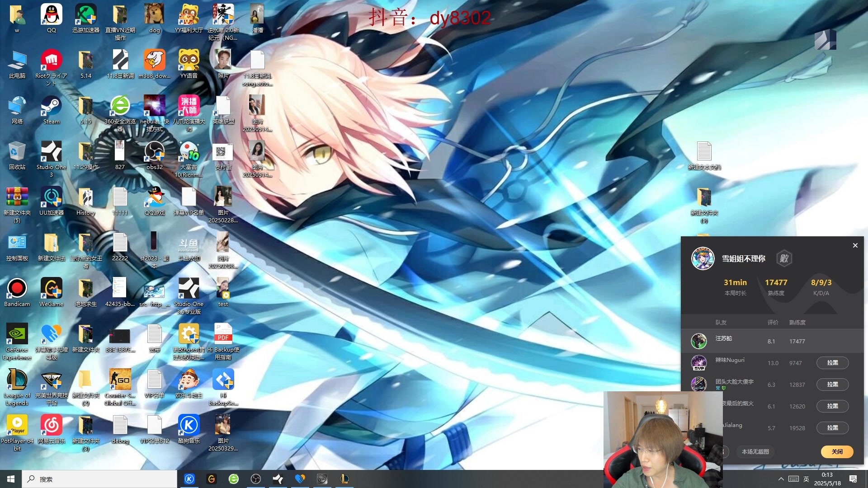Open the Studio One 3 shortcut
868x488 pixels.
tap(52, 159)
